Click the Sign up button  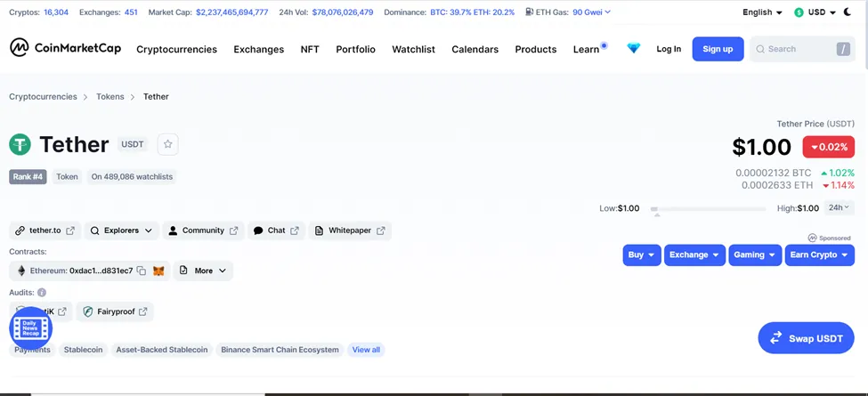coord(718,49)
